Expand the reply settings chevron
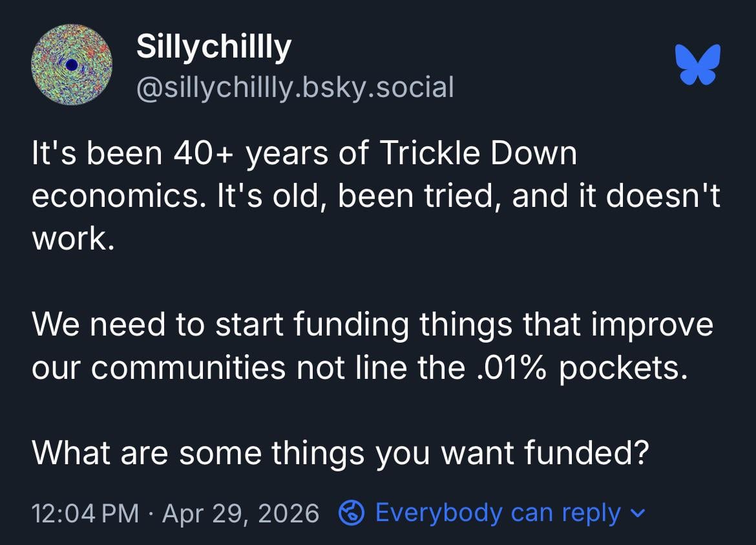This screenshot has width=756, height=545. pos(637,514)
